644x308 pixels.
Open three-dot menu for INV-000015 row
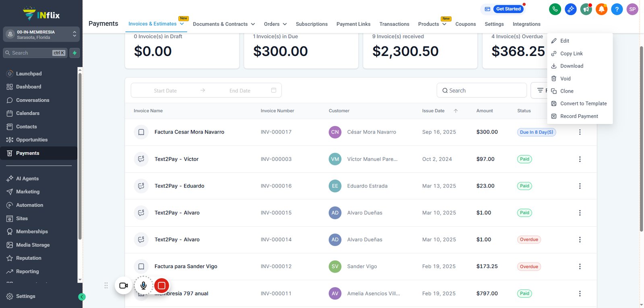(580, 213)
